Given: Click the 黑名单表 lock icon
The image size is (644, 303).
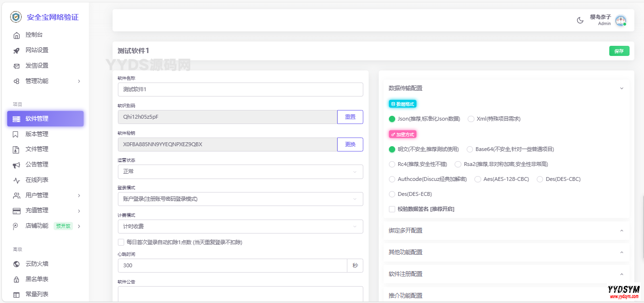Looking at the screenshot, I should pyautogui.click(x=16, y=279).
